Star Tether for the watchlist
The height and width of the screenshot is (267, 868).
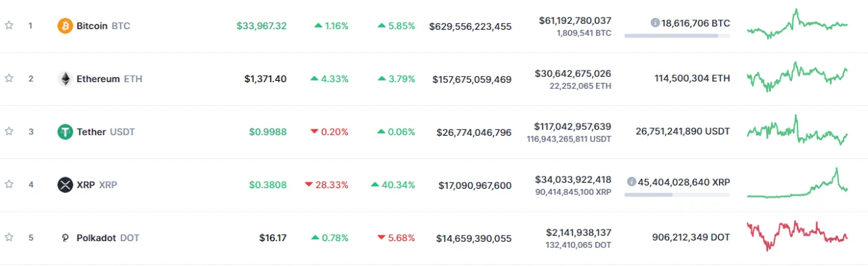[x=9, y=131]
